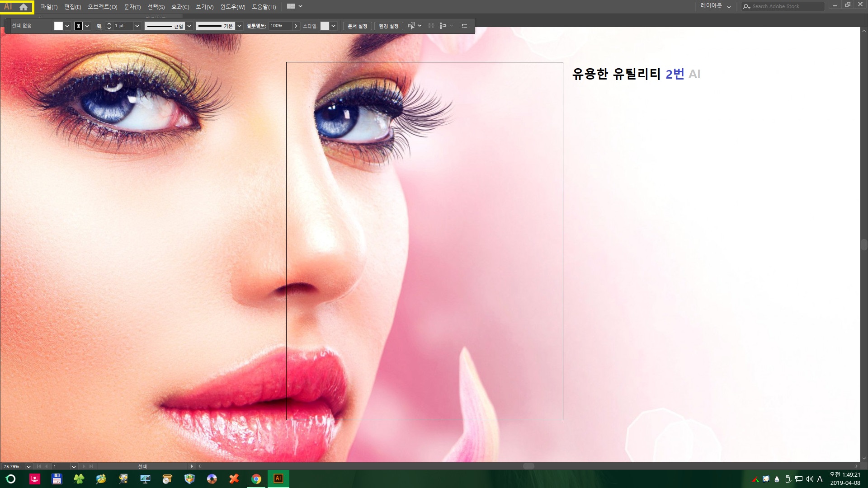Click the stroke weight up-down stepper

click(x=109, y=26)
